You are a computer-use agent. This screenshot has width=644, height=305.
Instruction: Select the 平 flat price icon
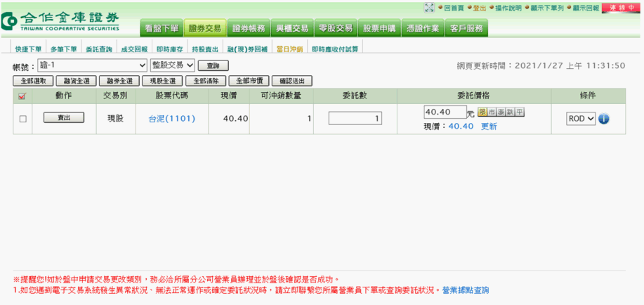point(519,112)
